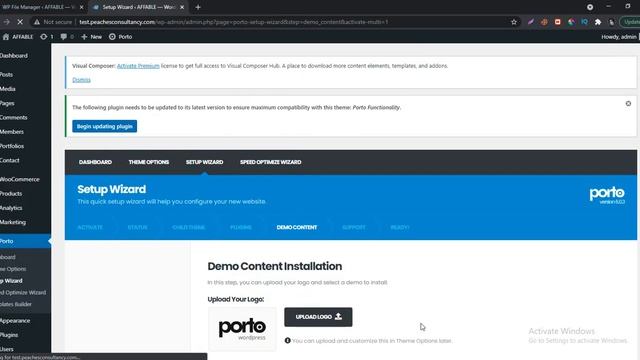Stop loading the page in Chrome
The width and height of the screenshot is (640, 360).
20,22
